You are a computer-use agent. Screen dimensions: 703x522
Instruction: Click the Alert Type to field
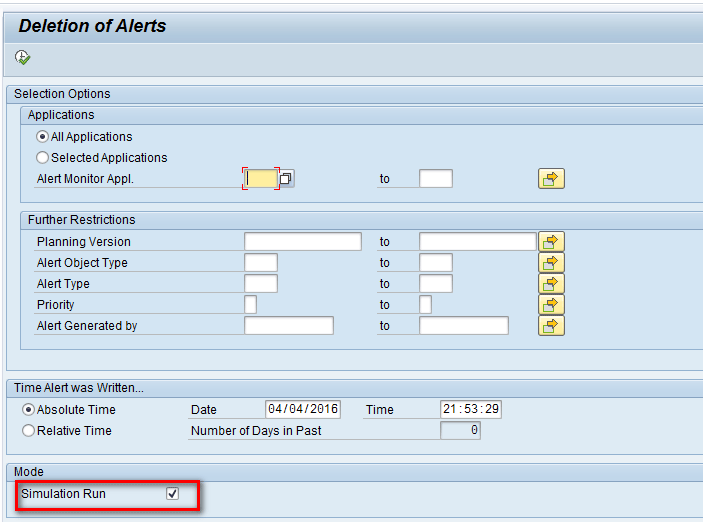[x=436, y=283]
